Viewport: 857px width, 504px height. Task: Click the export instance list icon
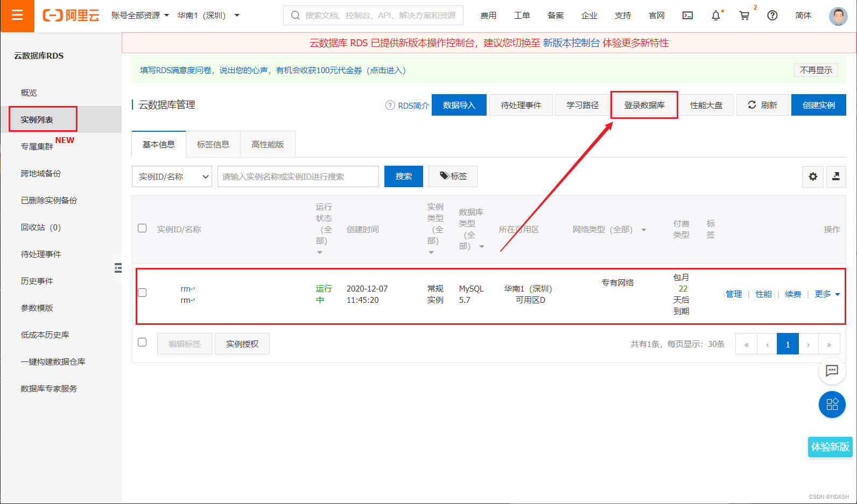pos(836,176)
